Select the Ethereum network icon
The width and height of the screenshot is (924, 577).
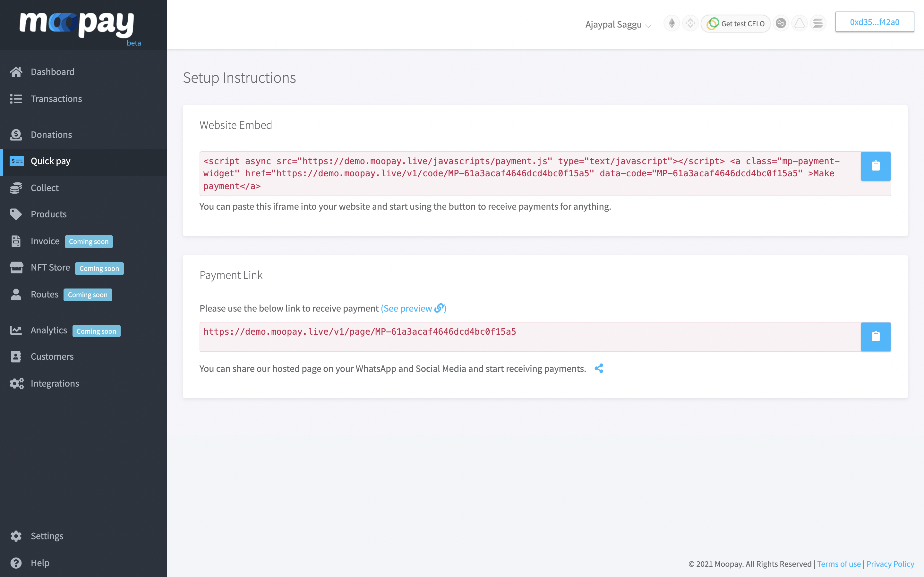tap(672, 23)
